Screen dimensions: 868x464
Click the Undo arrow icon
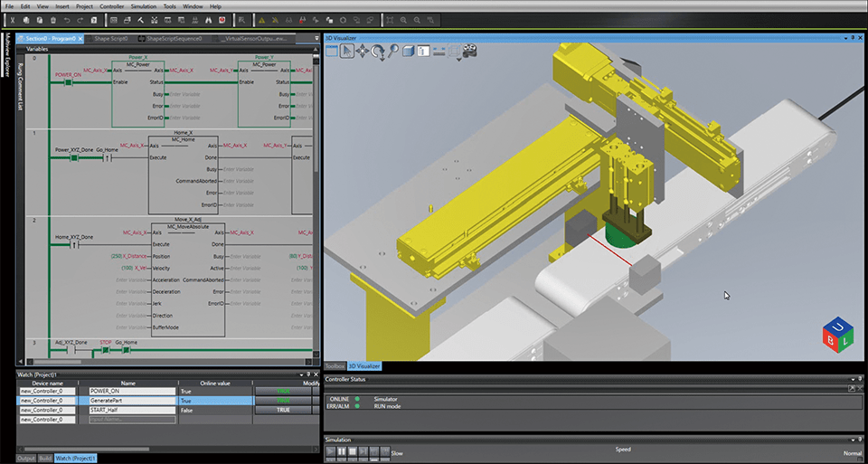(67, 20)
